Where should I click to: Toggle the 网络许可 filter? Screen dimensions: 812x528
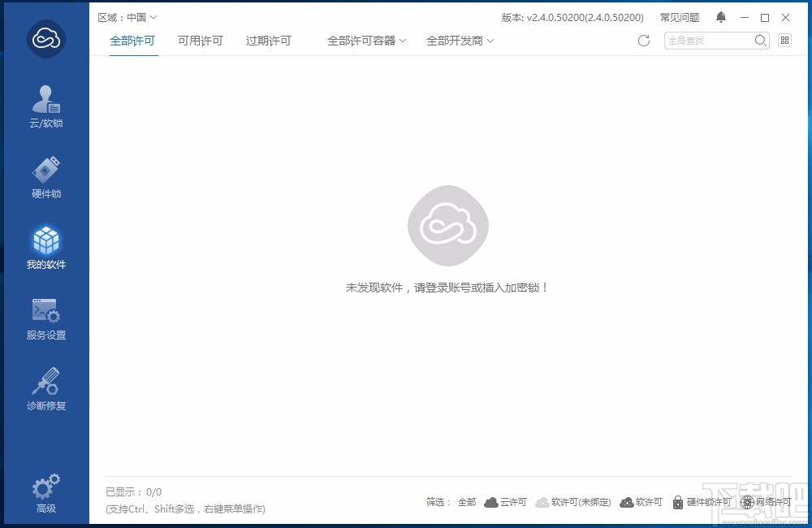[768, 502]
